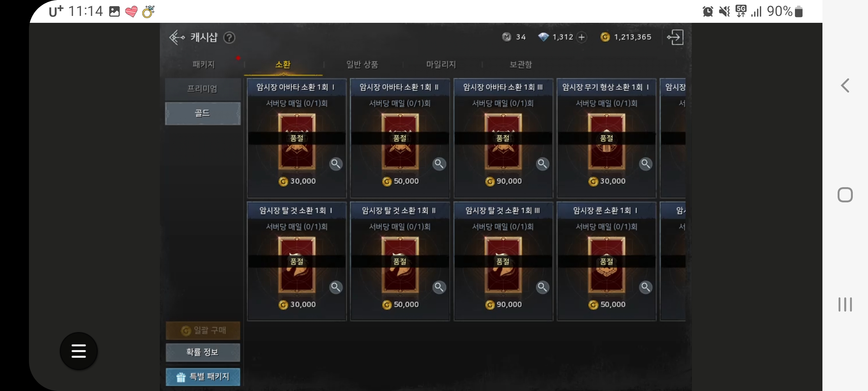Preview 암시장 무기 형상 소환 1회 I magnifier
Image resolution: width=868 pixels, height=391 pixels.
[x=646, y=164]
